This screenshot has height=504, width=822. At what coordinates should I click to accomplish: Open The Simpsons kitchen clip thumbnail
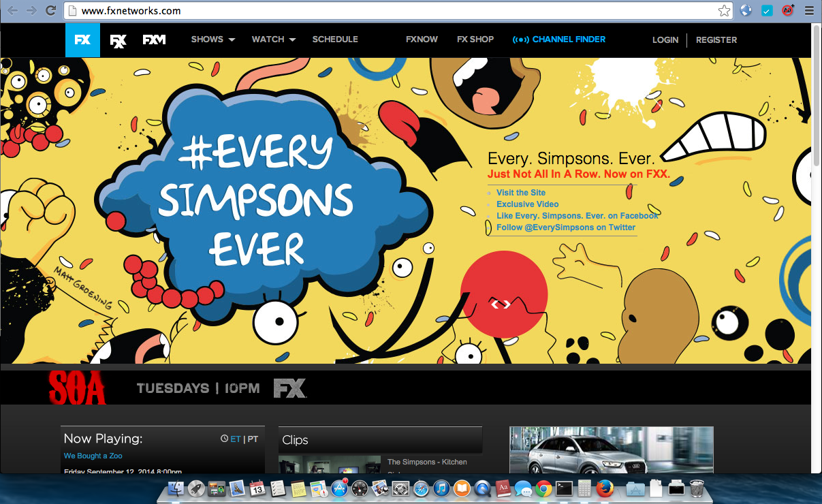(330, 464)
